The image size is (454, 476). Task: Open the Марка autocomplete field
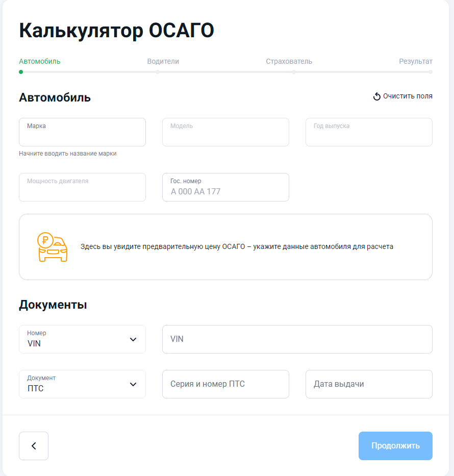coord(82,133)
